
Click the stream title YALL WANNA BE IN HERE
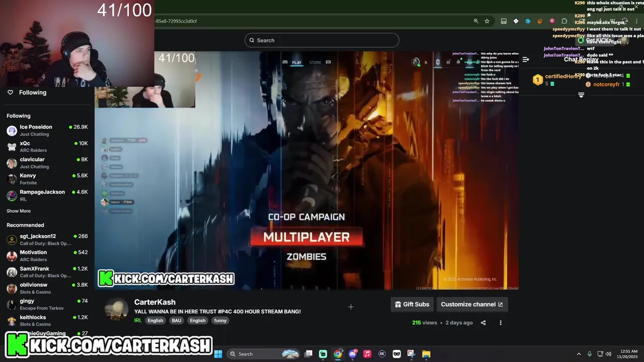coord(217,312)
